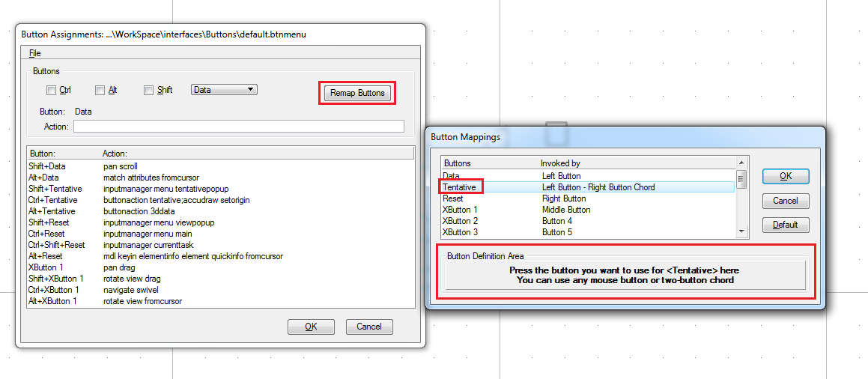This screenshot has height=379, width=868.
Task: Restore mappings with the Default button
Action: tap(786, 225)
